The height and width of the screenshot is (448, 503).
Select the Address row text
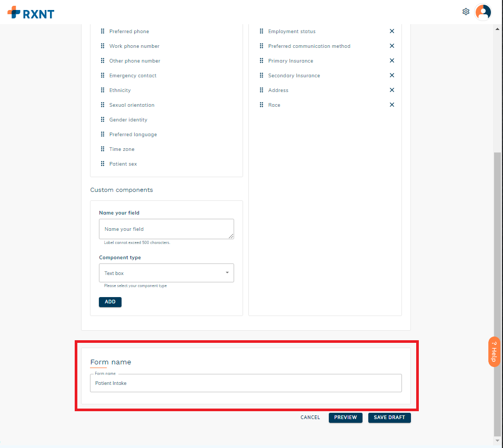click(278, 90)
